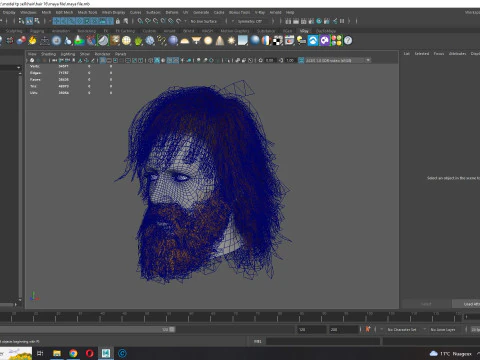The height and width of the screenshot is (360, 480).
Task: Click the cone spotlight shelf icon
Action: (x=220, y=41)
